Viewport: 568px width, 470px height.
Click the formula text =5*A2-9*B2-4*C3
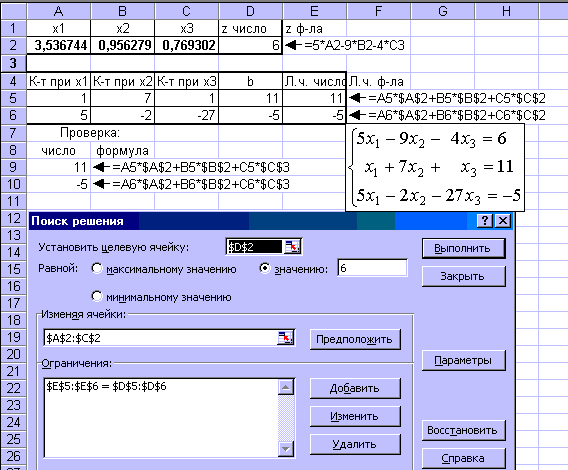tap(354, 46)
